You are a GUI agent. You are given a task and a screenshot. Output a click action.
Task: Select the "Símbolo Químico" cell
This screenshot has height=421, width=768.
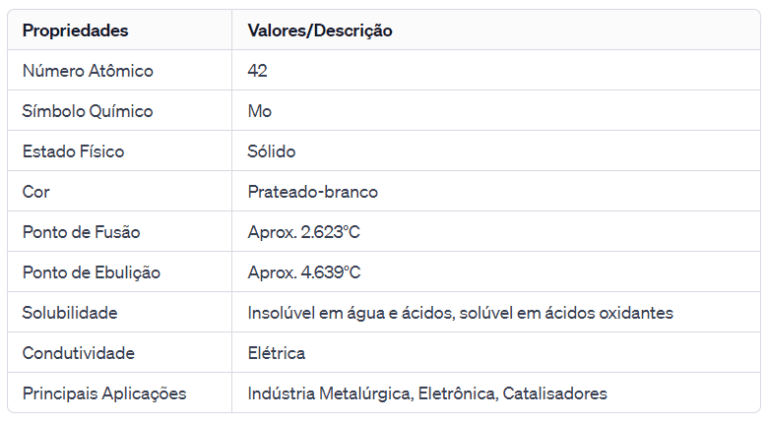pos(87,111)
